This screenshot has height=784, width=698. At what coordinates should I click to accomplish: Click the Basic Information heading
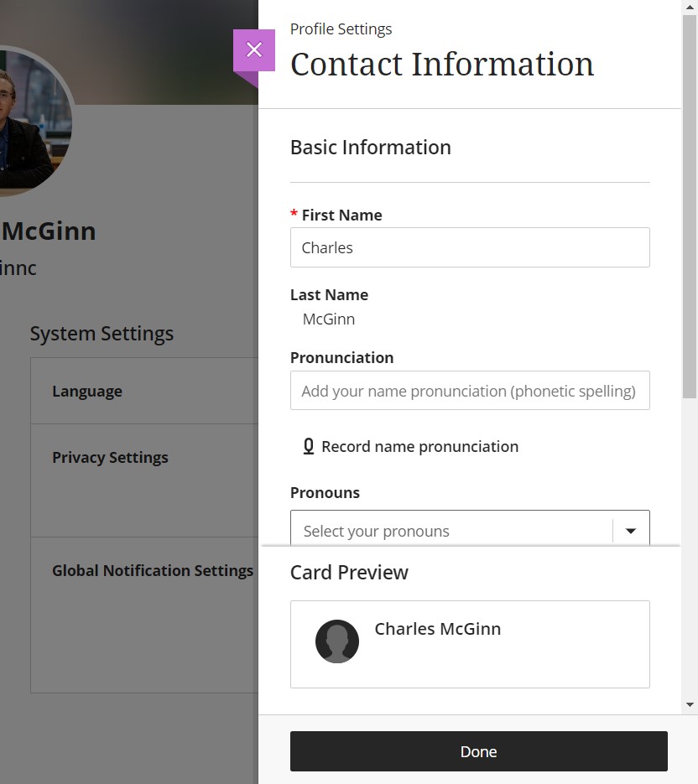pyautogui.click(x=371, y=148)
